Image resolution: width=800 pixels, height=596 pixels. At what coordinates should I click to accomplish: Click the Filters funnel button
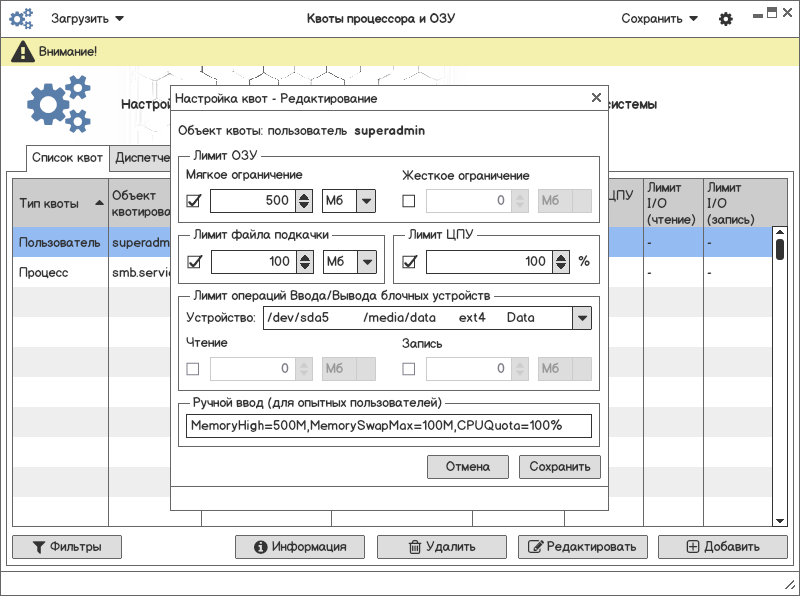click(x=66, y=547)
